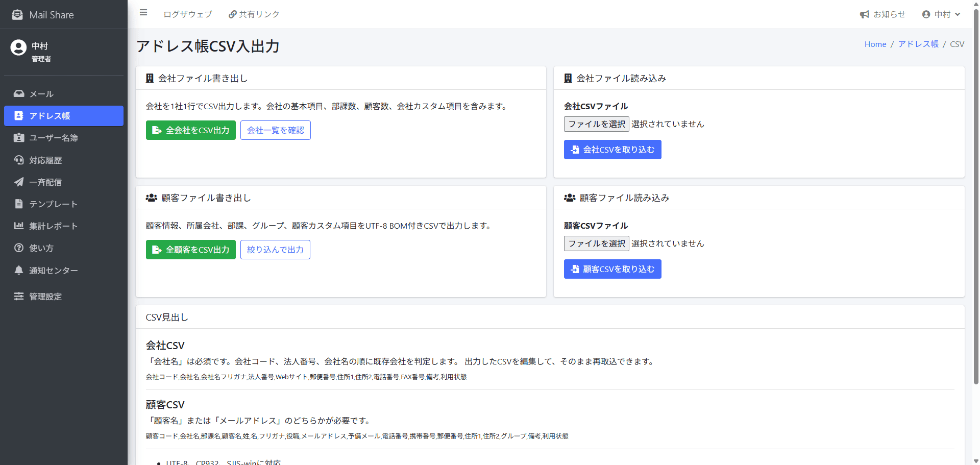Click the 集計レポート chart icon
The image size is (980, 465).
(x=19, y=226)
